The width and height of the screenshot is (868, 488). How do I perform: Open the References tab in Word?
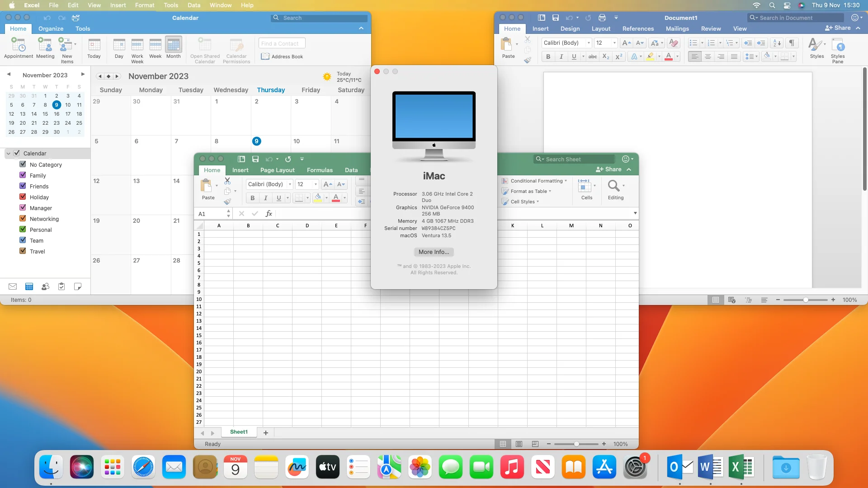coord(638,28)
